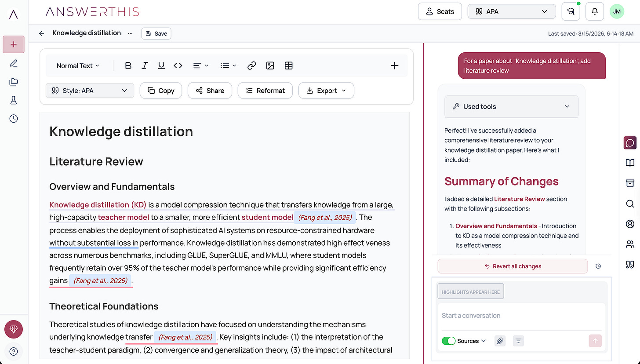Viewport: 640px width, 364px height.
Task: Open the notifications bell
Action: click(595, 12)
